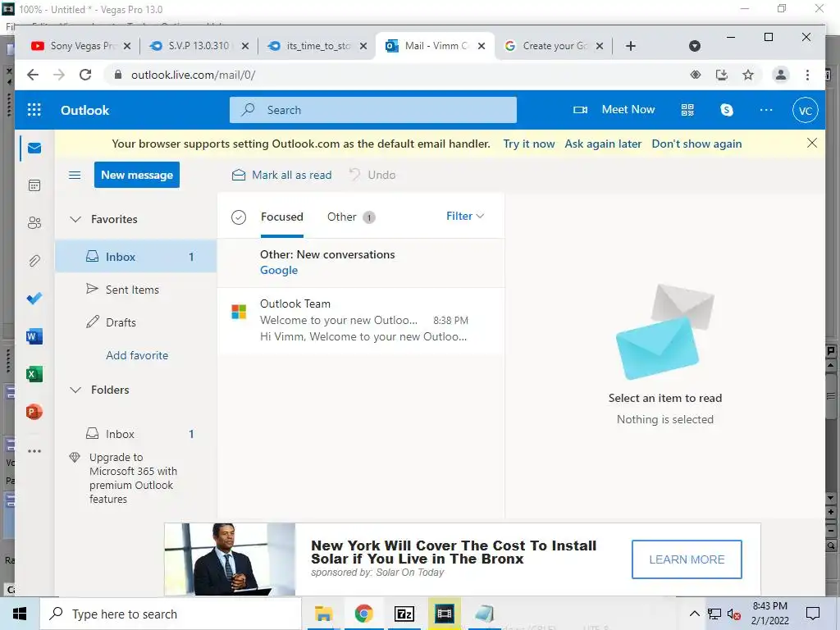840x630 pixels.
Task: Click the LEARN MORE ad button
Action: 687,559
